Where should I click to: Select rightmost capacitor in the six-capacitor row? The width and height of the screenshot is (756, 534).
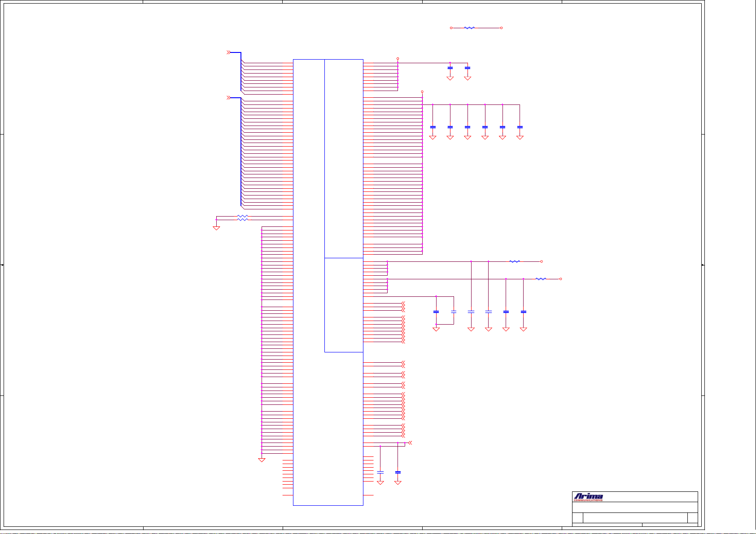(x=520, y=127)
